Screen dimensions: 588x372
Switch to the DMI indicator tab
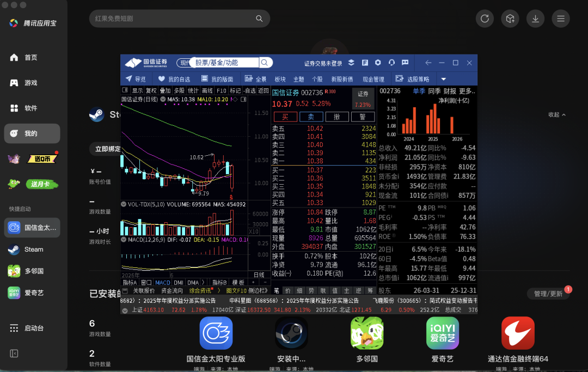tap(179, 282)
